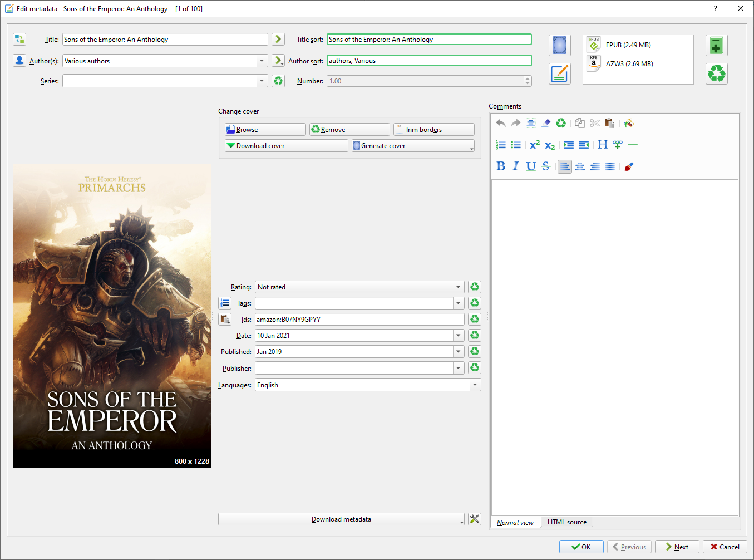
Task: Switch to HTML source tab
Action: [x=566, y=522]
